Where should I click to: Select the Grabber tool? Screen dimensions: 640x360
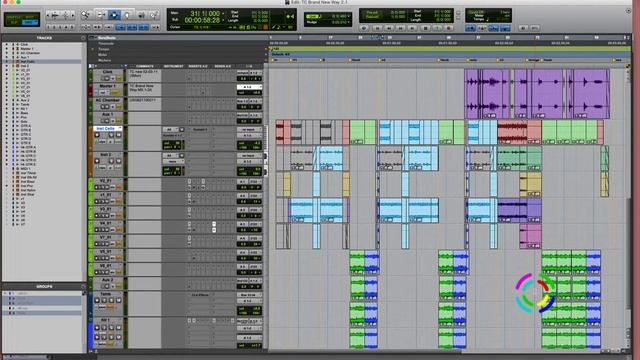tap(127, 15)
